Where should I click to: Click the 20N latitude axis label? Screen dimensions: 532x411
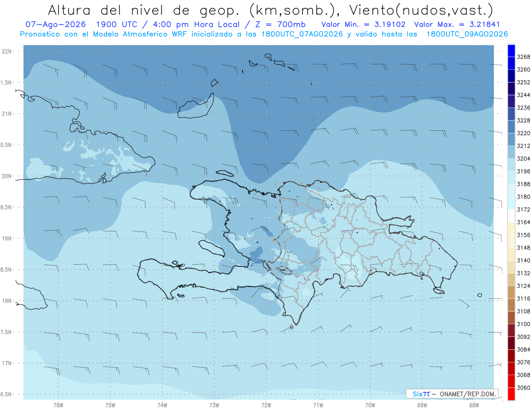(7, 176)
